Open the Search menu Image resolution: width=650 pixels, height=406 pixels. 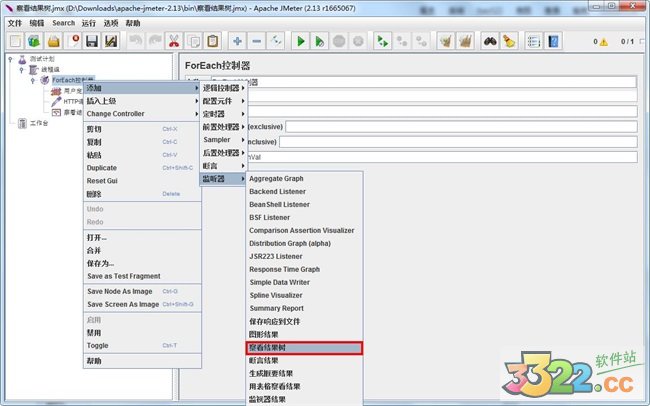(x=63, y=23)
